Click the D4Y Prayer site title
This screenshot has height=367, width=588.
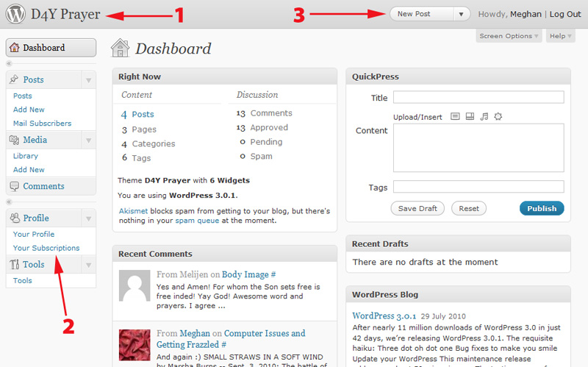(65, 14)
